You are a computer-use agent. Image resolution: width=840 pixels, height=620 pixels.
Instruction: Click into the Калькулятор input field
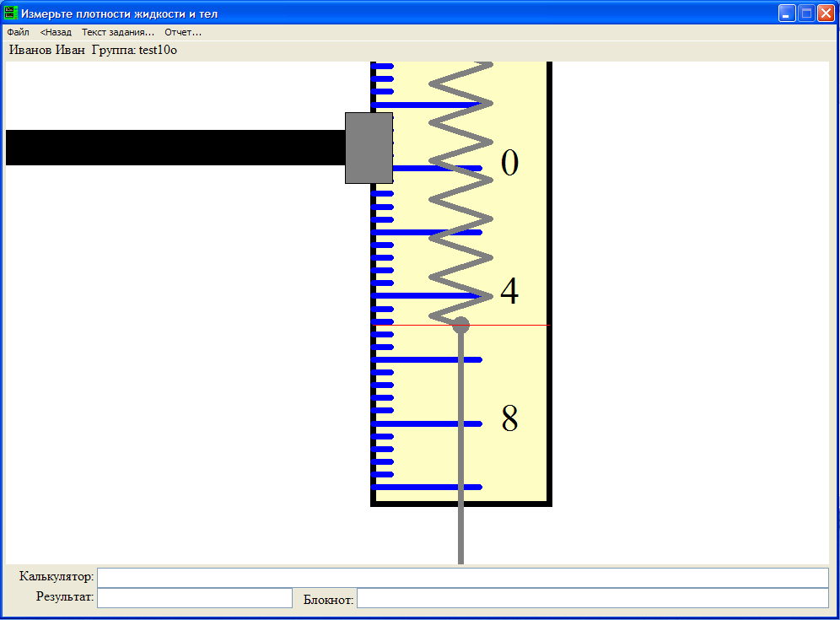click(463, 578)
